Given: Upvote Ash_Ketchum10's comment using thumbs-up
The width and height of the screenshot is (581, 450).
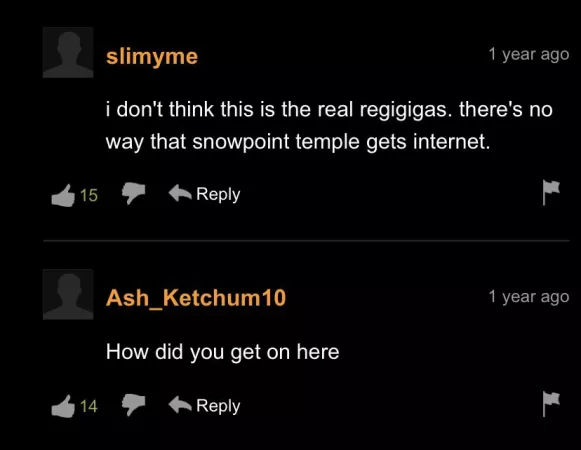Looking at the screenshot, I should [63, 406].
